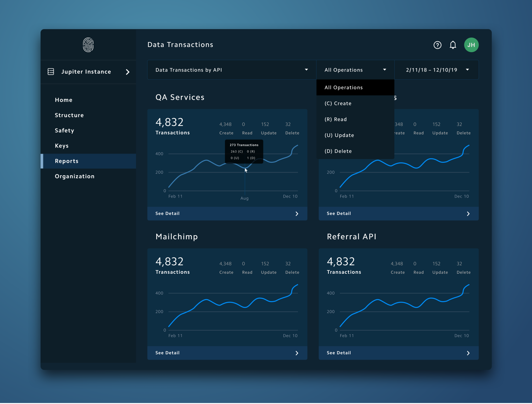532x404 pixels.
Task: Choose (D) Delete option
Action: pos(355,151)
